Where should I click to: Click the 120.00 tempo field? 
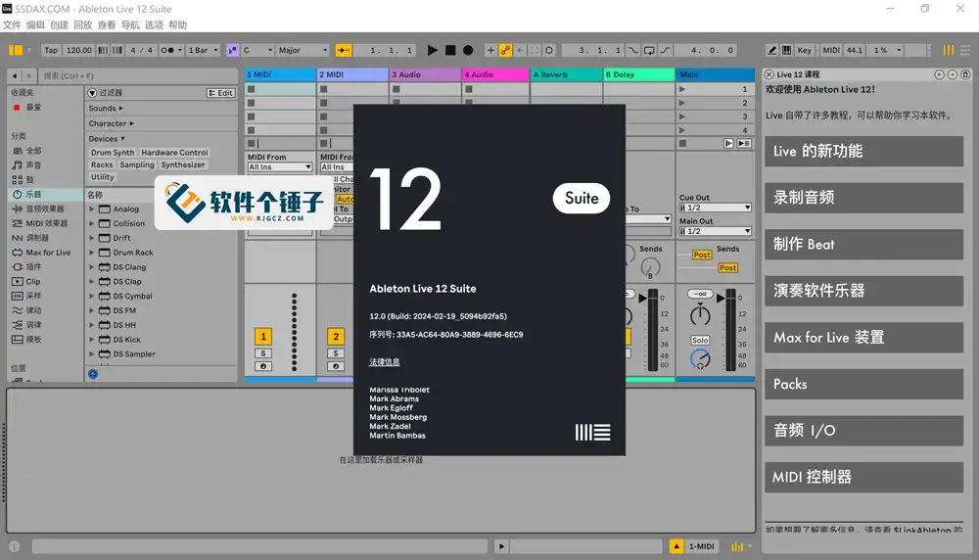(78, 50)
